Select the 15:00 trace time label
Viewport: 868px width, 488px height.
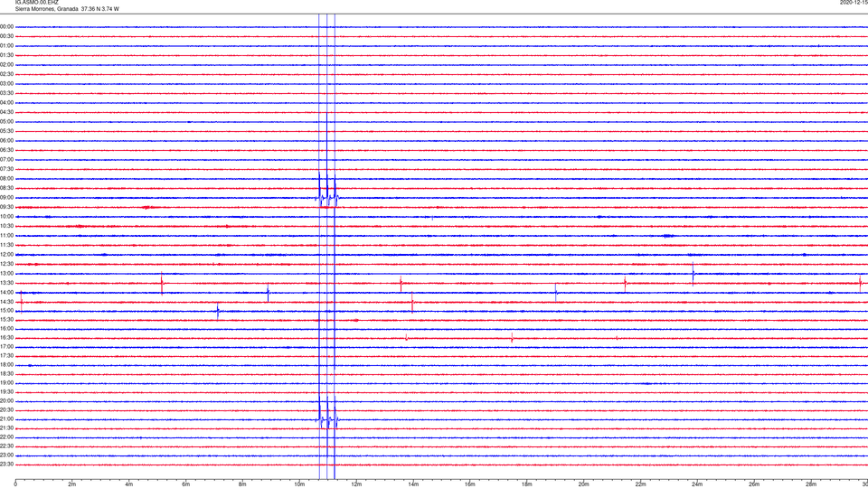tap(6, 310)
